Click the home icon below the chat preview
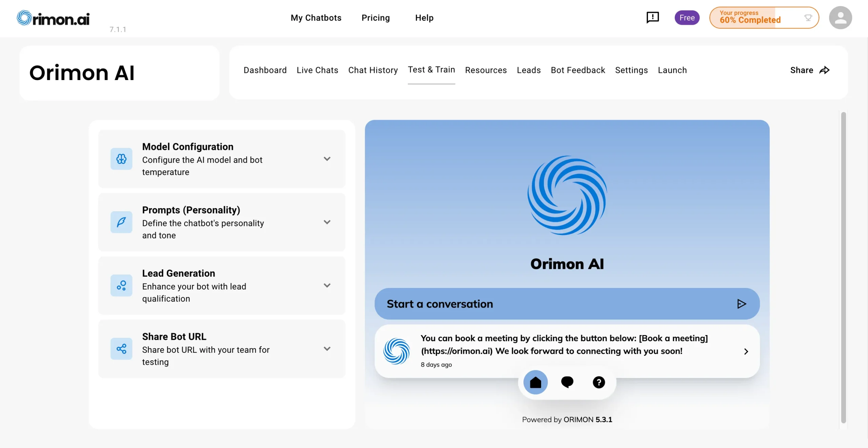868x448 pixels. coord(535,382)
